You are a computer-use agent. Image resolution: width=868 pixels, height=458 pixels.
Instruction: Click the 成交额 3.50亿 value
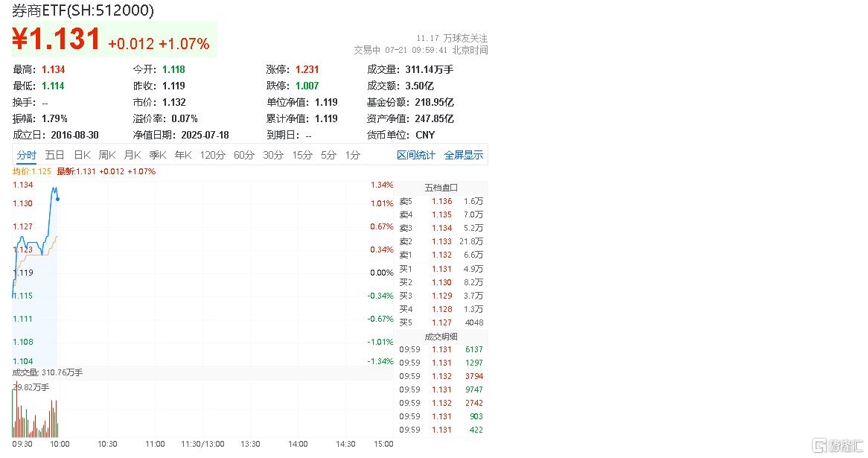coord(419,86)
